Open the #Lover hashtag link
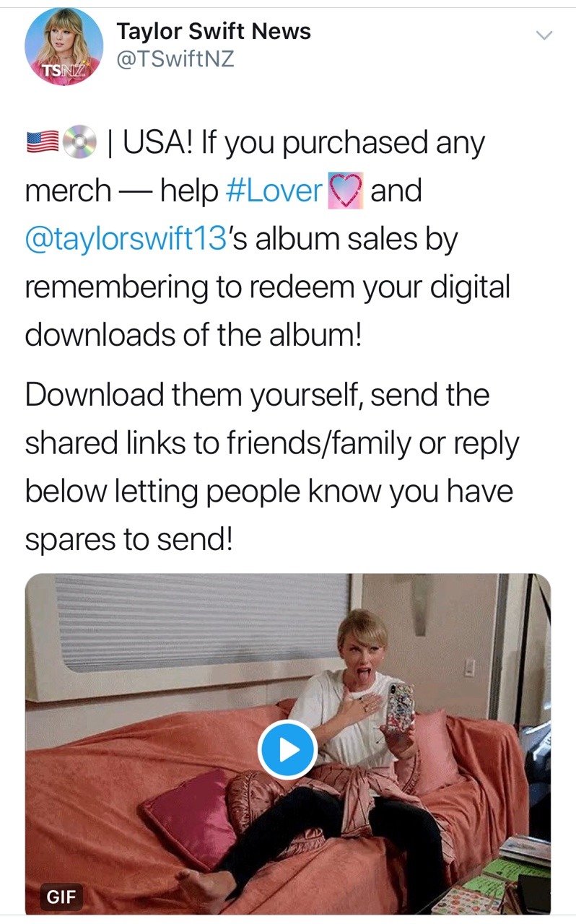Image resolution: width=576 pixels, height=924 pixels. tap(274, 191)
